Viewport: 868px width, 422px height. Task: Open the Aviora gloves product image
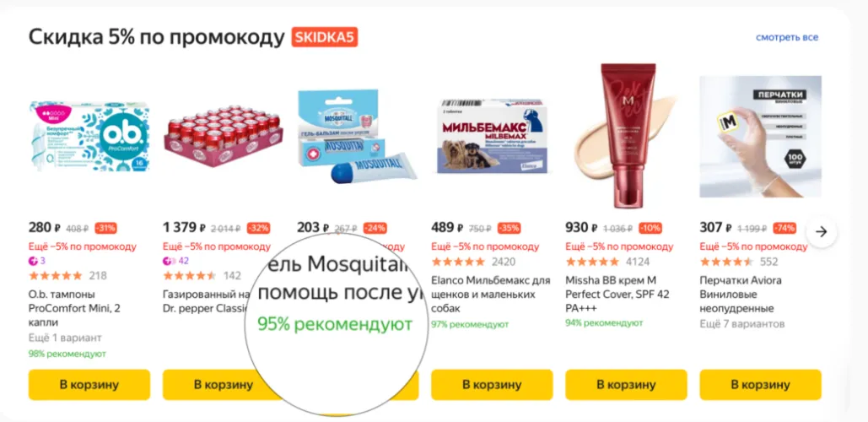pyautogui.click(x=761, y=136)
